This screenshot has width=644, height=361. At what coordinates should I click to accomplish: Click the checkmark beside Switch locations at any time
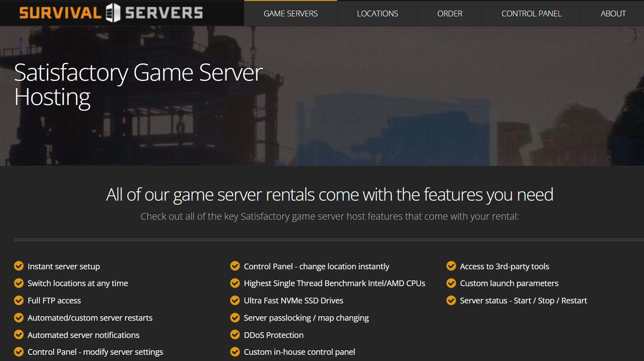pyautogui.click(x=19, y=283)
